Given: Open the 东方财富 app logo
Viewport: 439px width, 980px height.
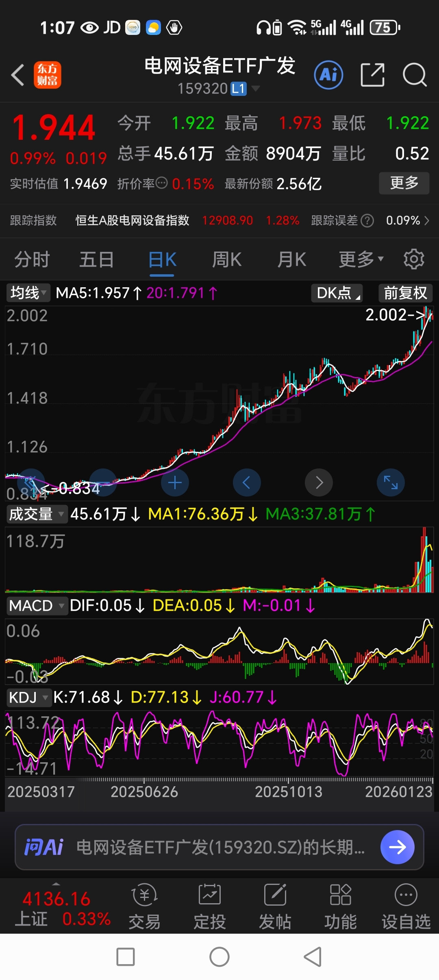Looking at the screenshot, I should (x=48, y=75).
